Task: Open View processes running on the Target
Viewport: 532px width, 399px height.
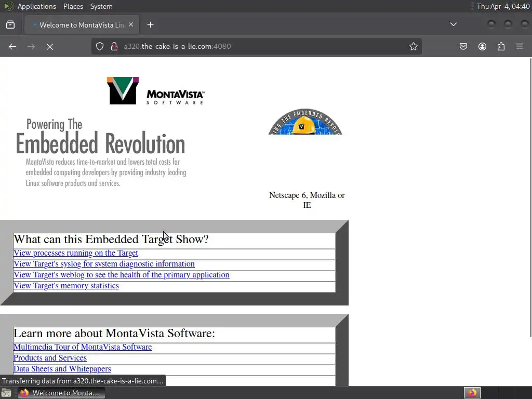Action: coord(76,253)
